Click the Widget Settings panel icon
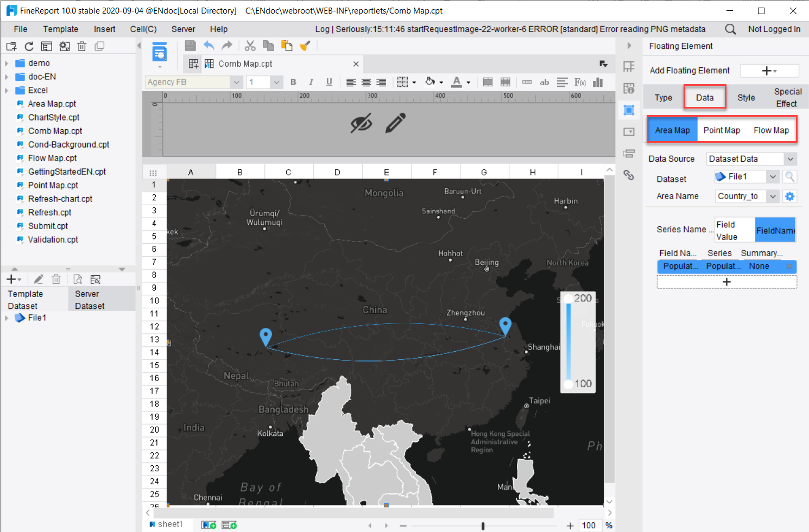 coord(629,131)
